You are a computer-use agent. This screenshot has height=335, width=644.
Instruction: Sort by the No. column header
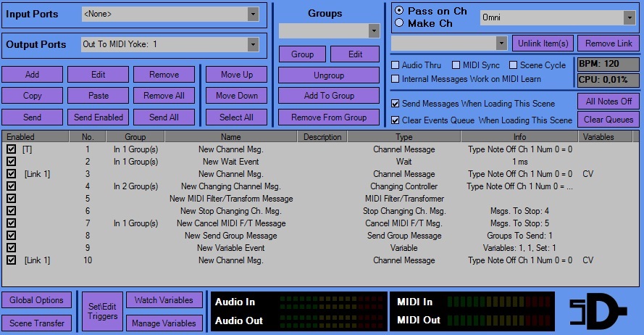[x=88, y=137]
